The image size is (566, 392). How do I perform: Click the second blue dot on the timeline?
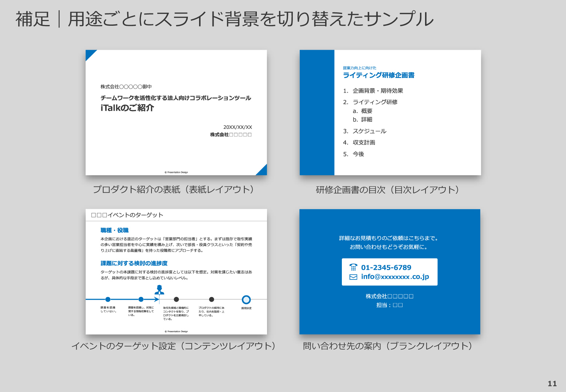pos(141,299)
